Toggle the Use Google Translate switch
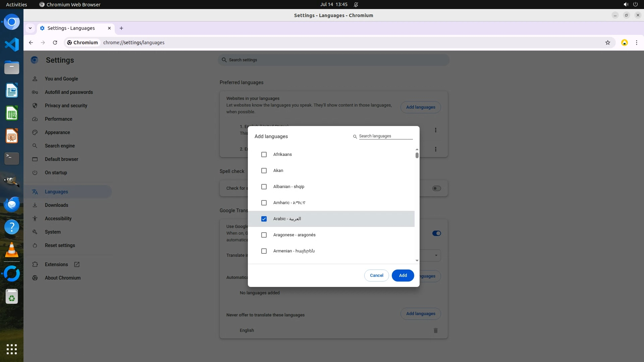644x362 pixels. coord(436,233)
